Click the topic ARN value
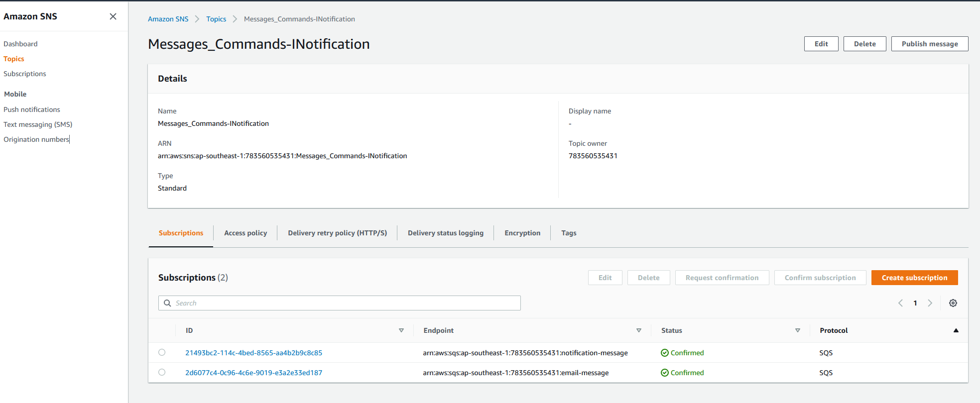The image size is (980, 403). tap(282, 156)
